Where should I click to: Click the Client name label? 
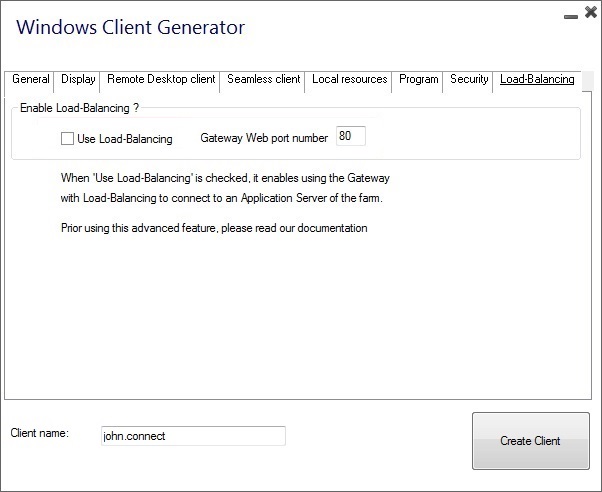click(x=39, y=433)
